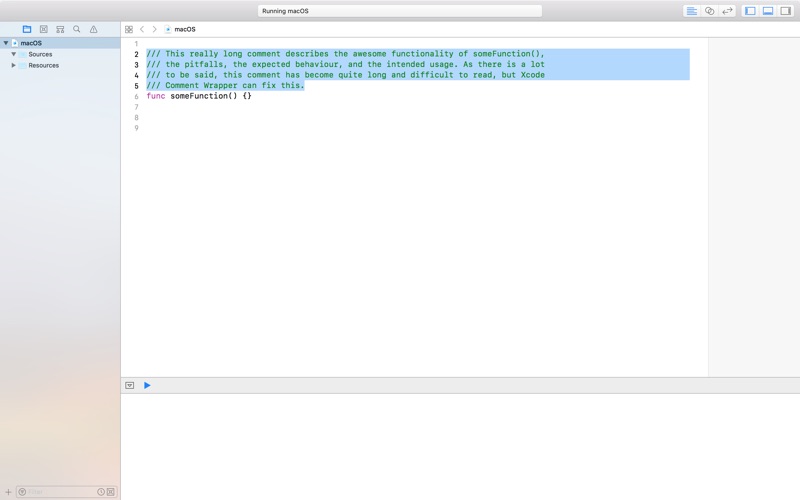Click line number 1 in gutter
The height and width of the screenshot is (500, 800).
pos(136,44)
